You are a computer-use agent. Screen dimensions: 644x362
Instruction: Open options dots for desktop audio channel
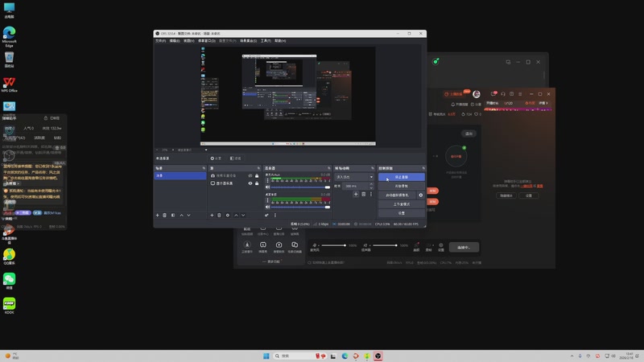(x=268, y=200)
